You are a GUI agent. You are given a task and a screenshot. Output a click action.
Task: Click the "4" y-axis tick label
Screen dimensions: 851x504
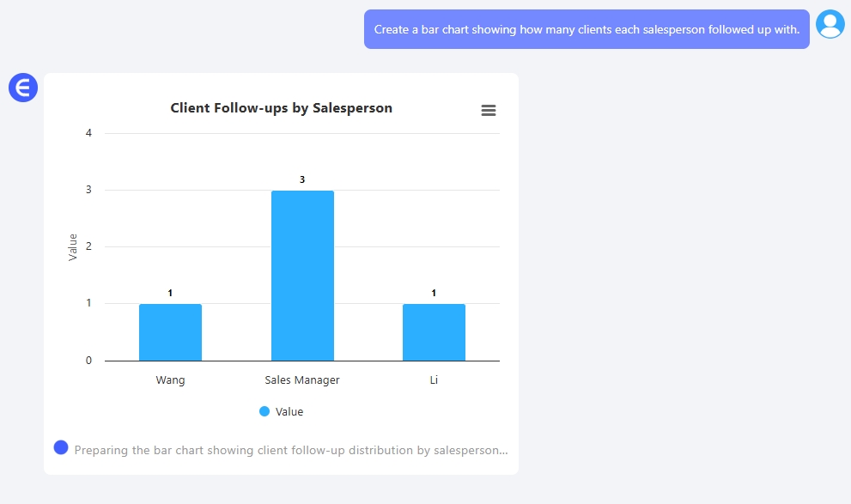88,133
